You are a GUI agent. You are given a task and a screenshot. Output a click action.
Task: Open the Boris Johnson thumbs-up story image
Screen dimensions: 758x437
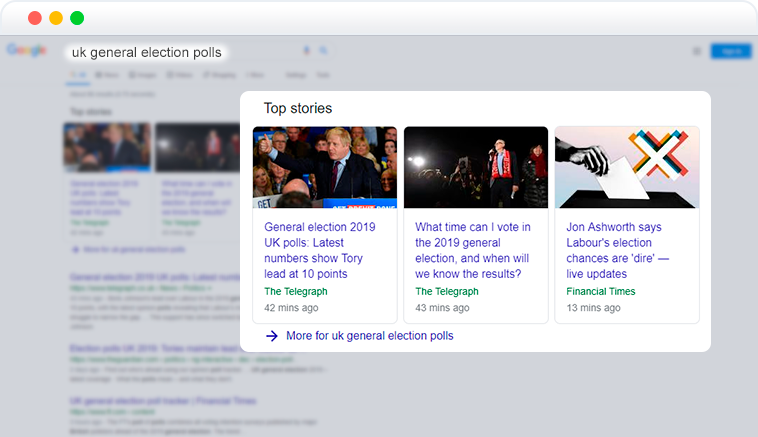(x=325, y=167)
